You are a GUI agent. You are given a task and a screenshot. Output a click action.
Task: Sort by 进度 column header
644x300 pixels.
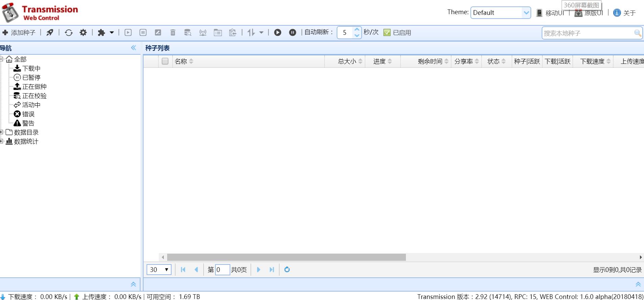click(x=383, y=61)
